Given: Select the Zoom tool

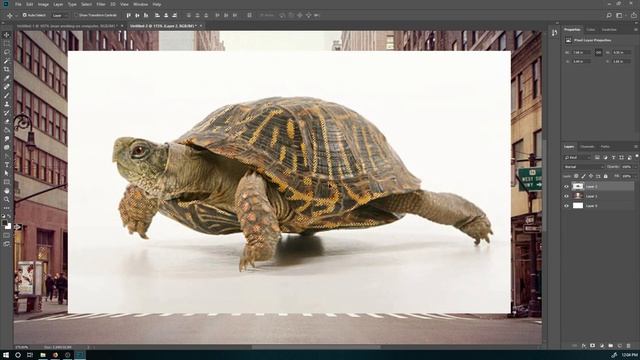Looking at the screenshot, I should click(6, 199).
